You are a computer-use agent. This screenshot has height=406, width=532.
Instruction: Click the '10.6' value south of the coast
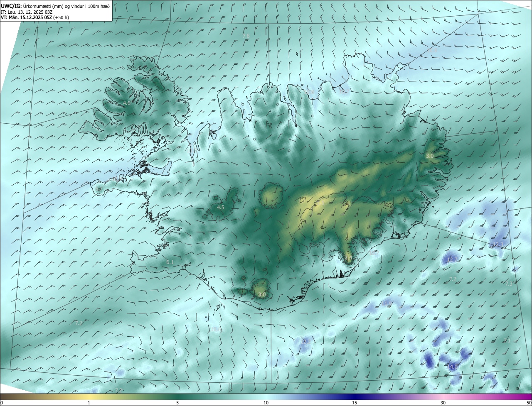click(x=216, y=330)
